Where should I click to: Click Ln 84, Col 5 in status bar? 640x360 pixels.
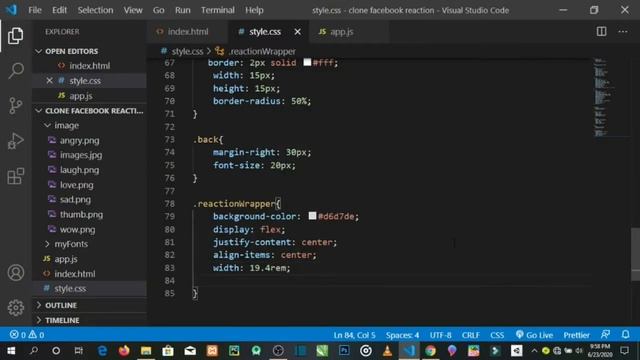pos(354,335)
